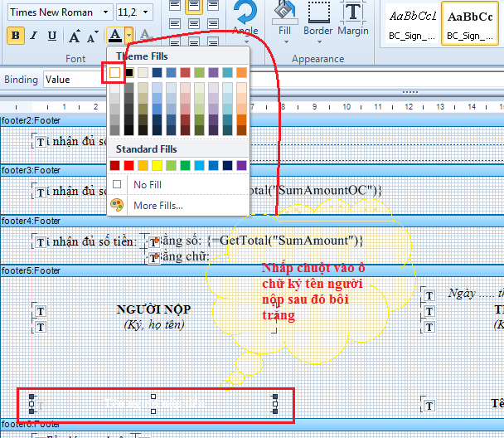This screenshot has width=504, height=438.
Task: Open the font color dropdown arrow
Action: click(x=128, y=36)
